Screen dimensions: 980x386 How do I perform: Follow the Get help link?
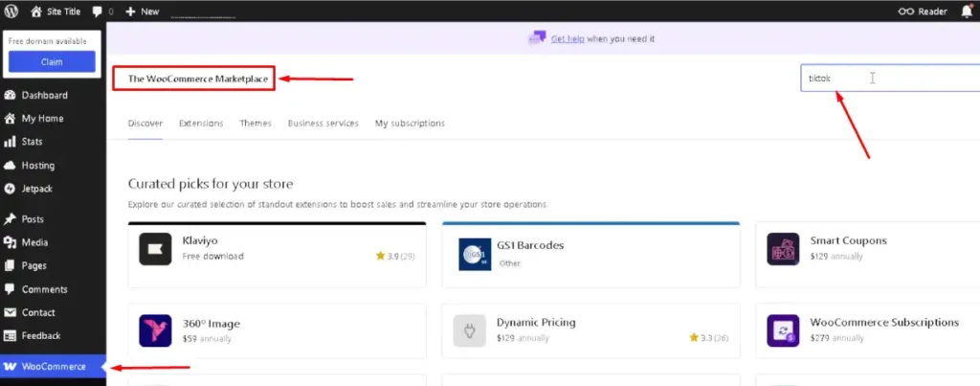(x=568, y=38)
